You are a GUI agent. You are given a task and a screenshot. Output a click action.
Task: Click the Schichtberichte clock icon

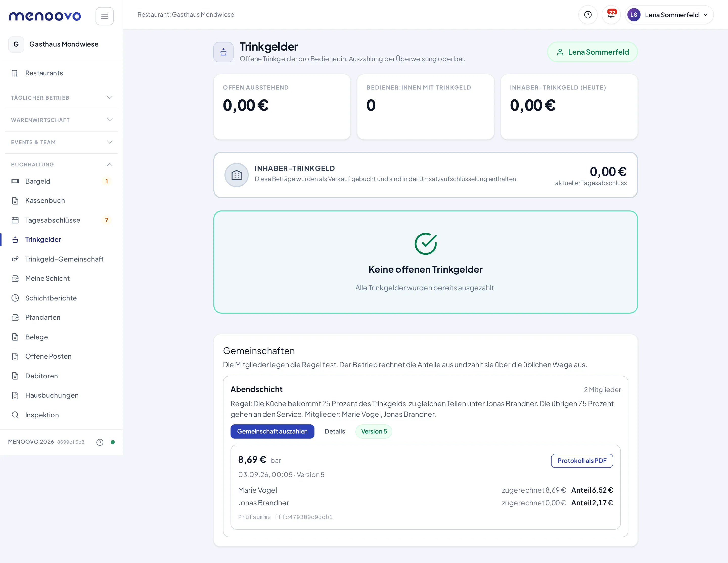[15, 298]
